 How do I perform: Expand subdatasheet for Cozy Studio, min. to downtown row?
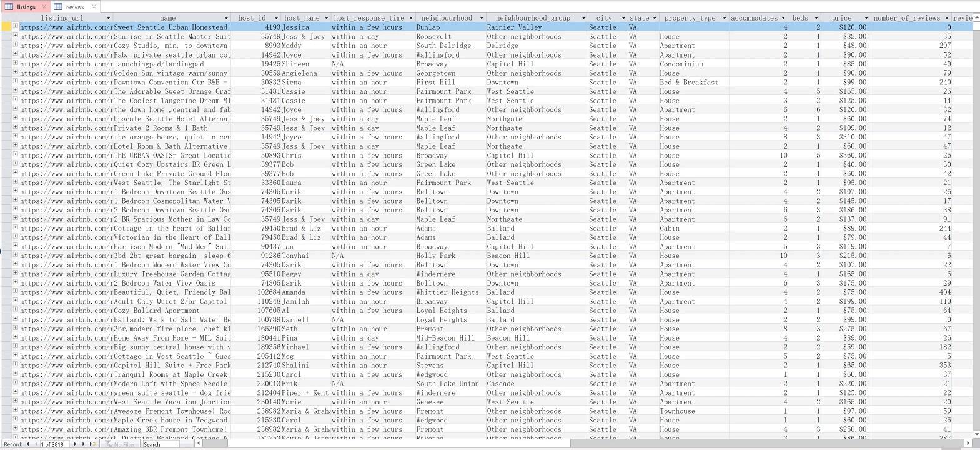tap(15, 46)
